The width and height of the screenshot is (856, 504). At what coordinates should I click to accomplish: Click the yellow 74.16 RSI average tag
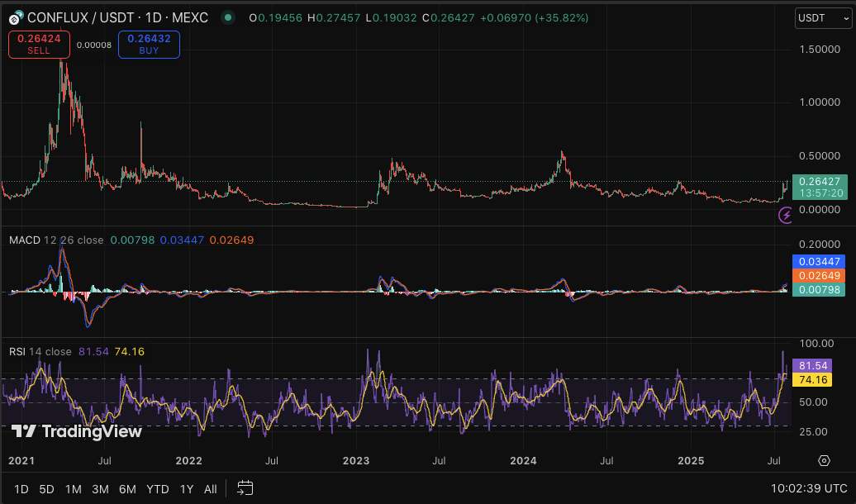coord(811,380)
